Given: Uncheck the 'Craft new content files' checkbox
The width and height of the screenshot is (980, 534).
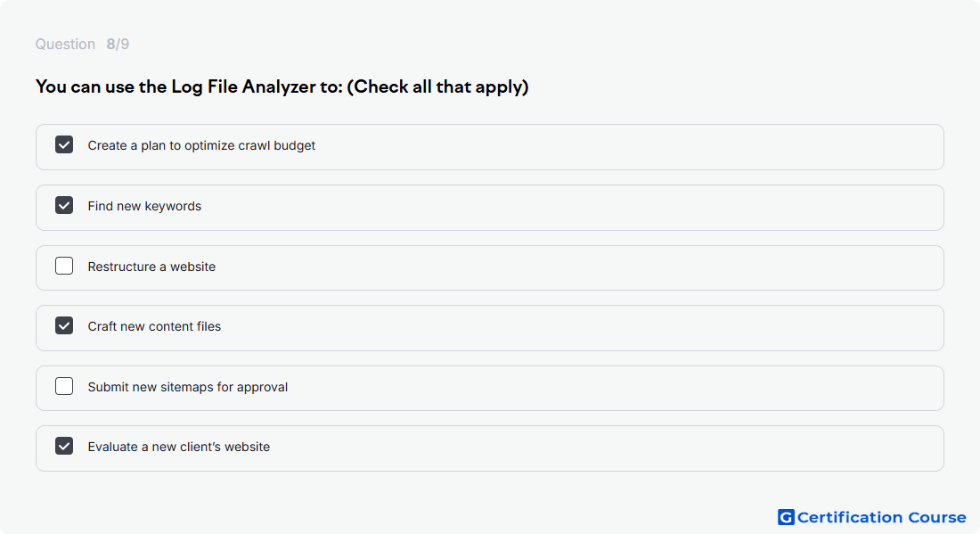Looking at the screenshot, I should [x=64, y=325].
